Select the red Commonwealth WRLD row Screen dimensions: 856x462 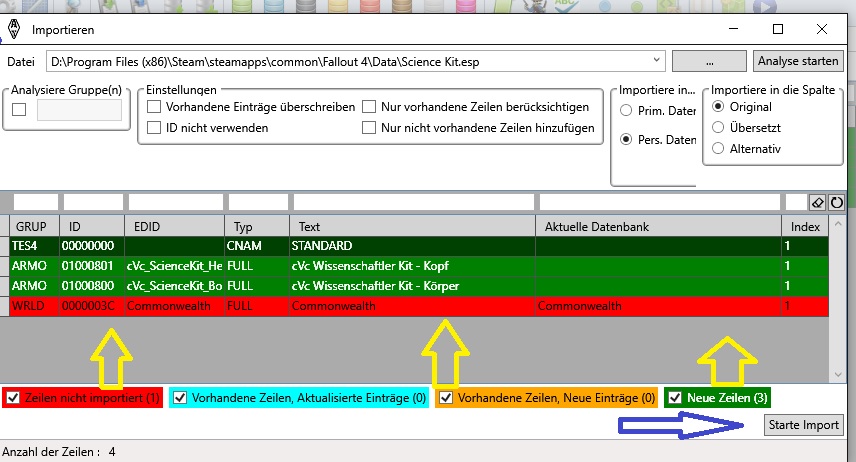412,305
